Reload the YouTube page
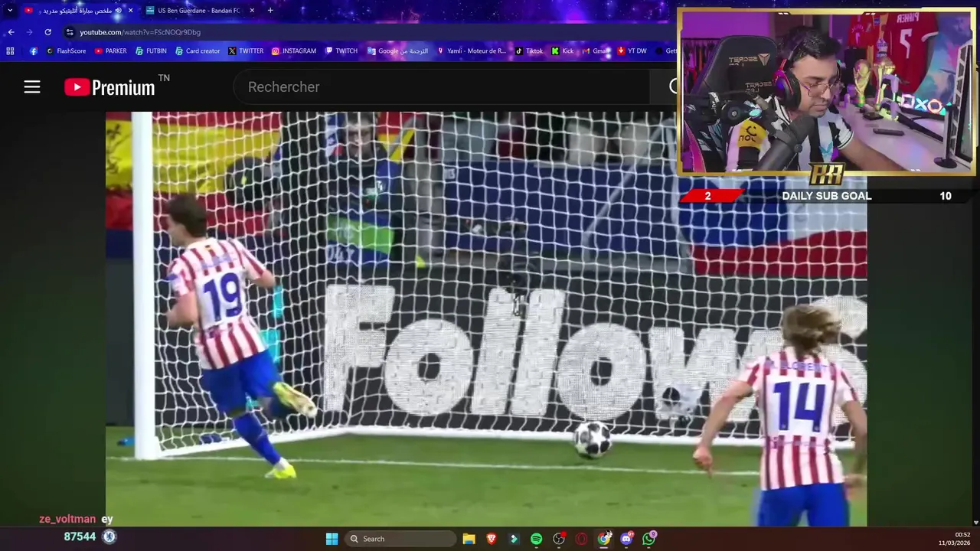 click(47, 32)
